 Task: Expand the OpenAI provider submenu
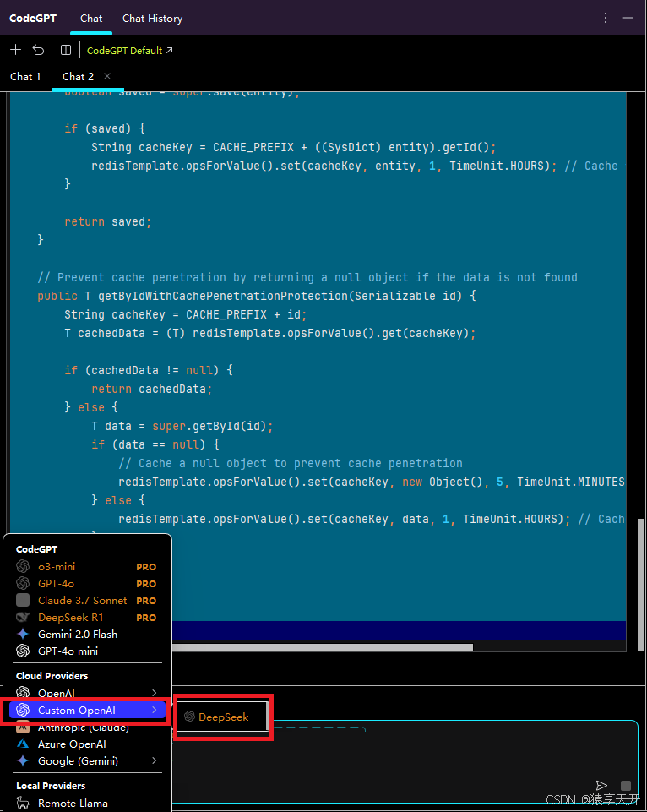pyautogui.click(x=154, y=693)
